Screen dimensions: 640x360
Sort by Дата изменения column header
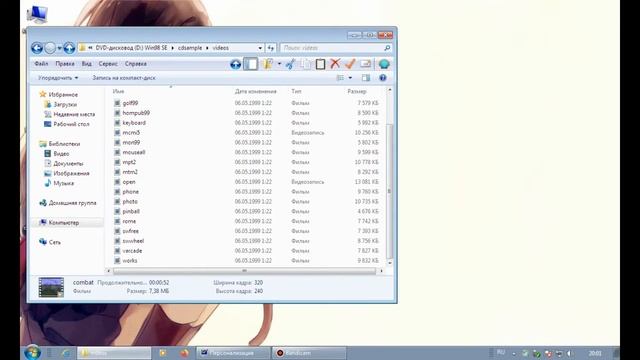pos(256,91)
